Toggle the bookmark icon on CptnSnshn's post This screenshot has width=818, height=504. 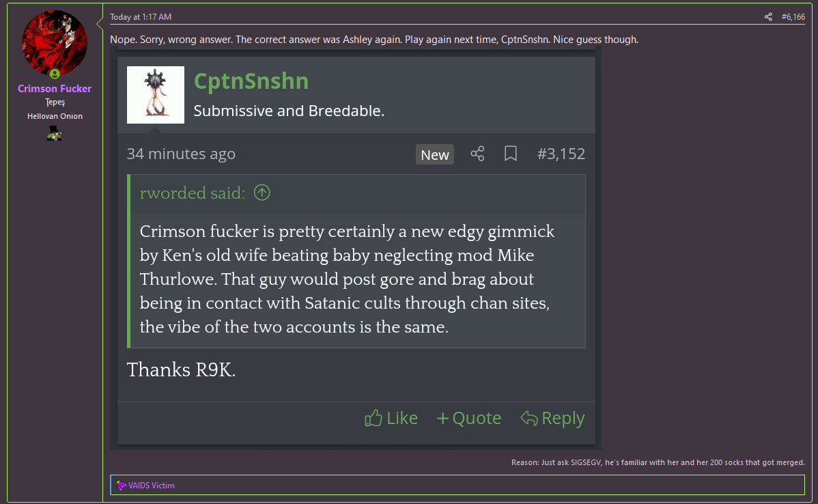click(x=510, y=154)
